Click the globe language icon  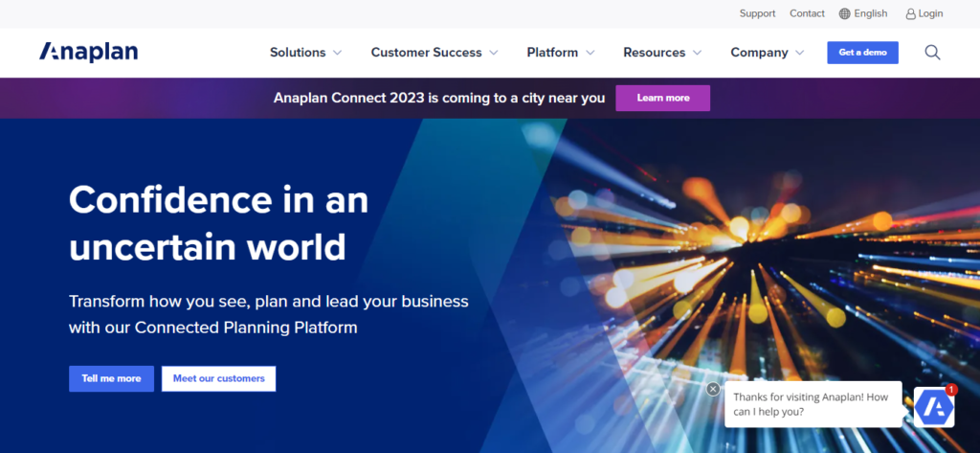coord(844,13)
